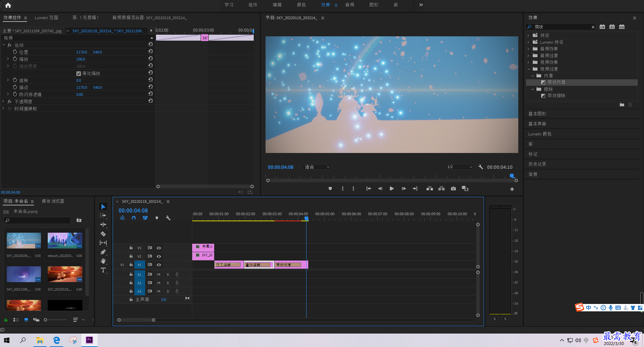Screen dimensions: 644x347
Task: Toggle snap in timeline
Action: 134,218
